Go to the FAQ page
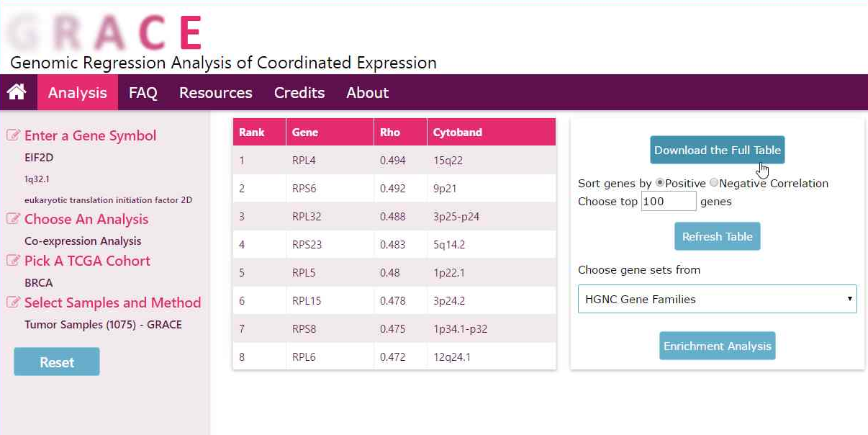Viewport: 868px width, 435px height. (143, 93)
